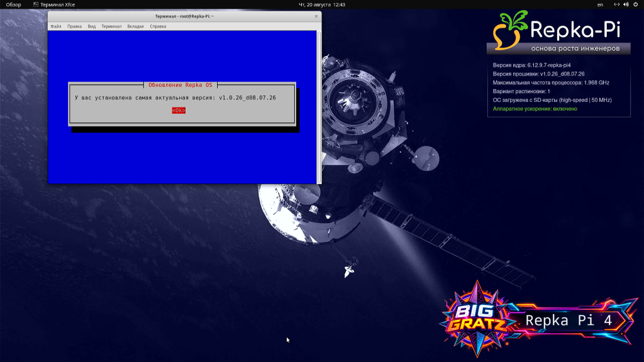Open the volume speaker icon

[x=626, y=4]
